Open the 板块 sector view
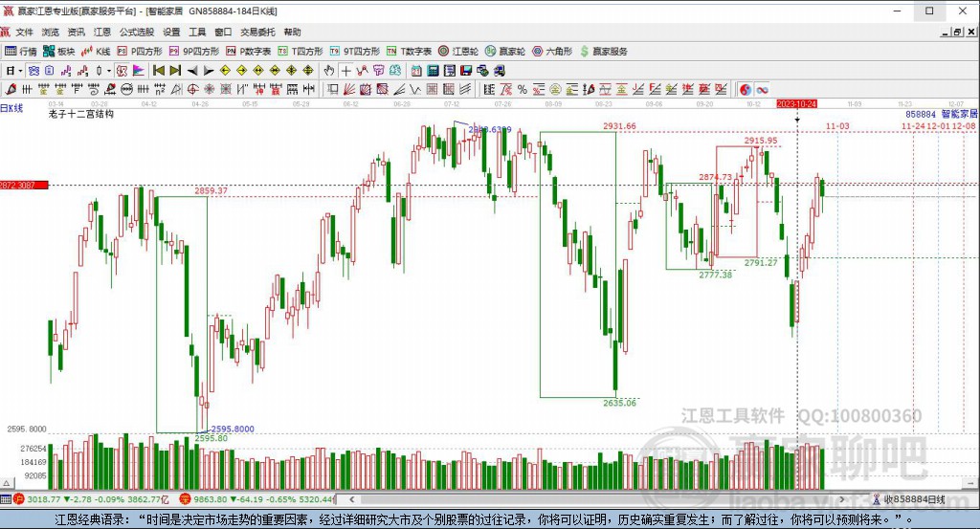The width and height of the screenshot is (980, 529). (58, 52)
